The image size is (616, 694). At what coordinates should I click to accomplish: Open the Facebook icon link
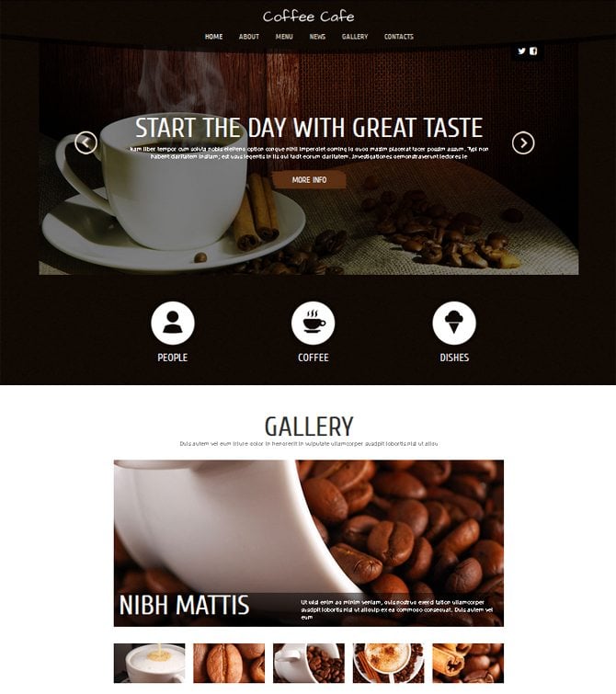coord(533,51)
